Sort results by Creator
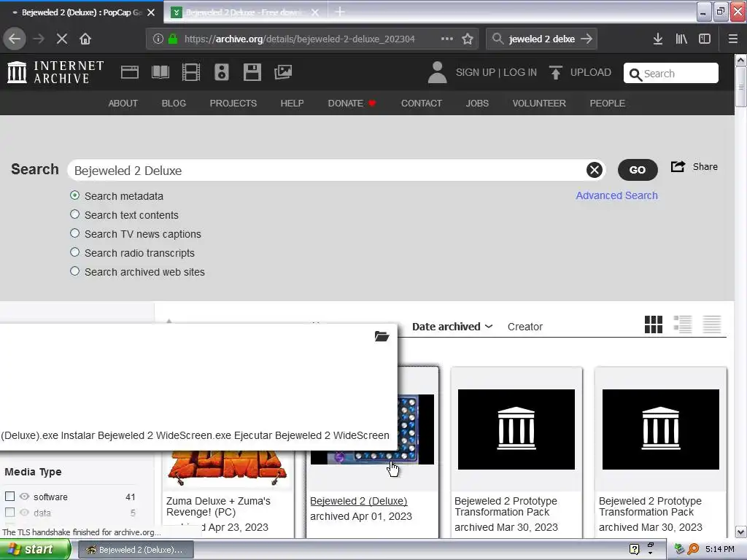This screenshot has width=747, height=560. tap(525, 327)
